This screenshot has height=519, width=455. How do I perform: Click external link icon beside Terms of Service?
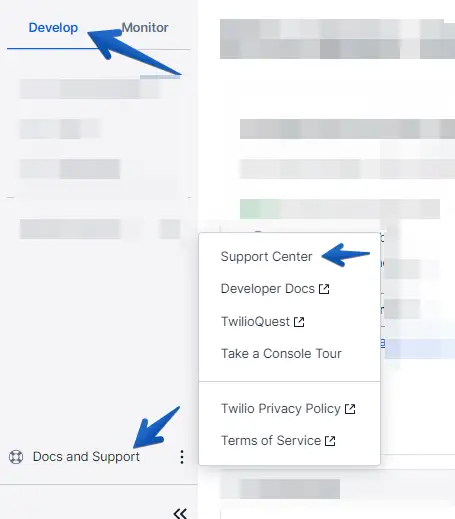click(x=330, y=441)
